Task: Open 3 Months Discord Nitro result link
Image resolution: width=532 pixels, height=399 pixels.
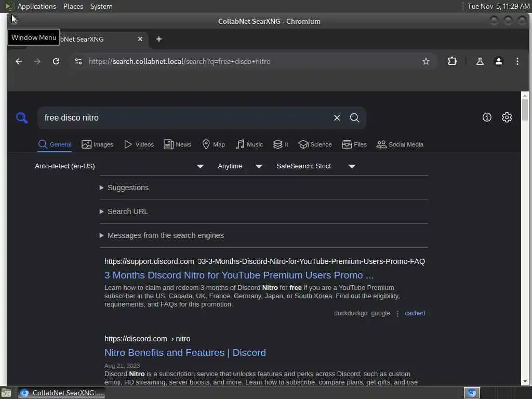Action: (239, 275)
